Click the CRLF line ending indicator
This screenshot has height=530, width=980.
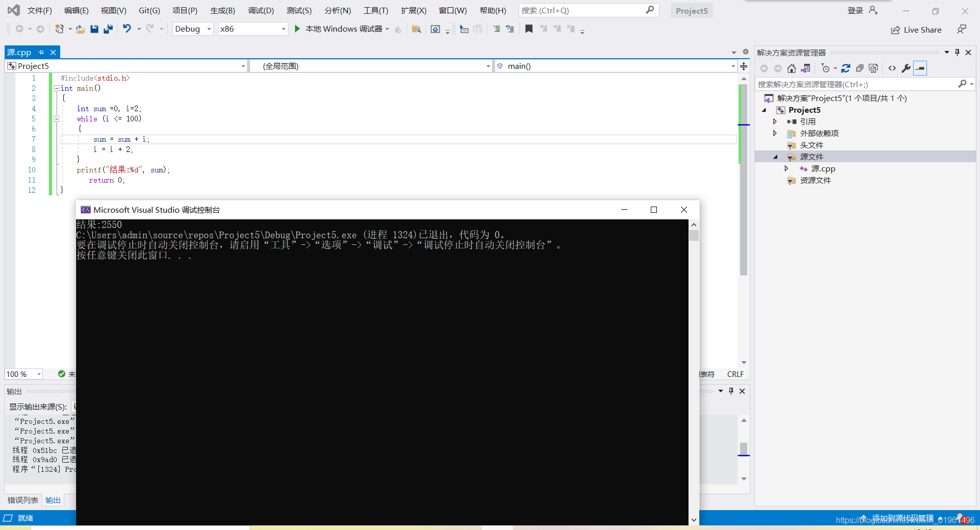(x=735, y=374)
